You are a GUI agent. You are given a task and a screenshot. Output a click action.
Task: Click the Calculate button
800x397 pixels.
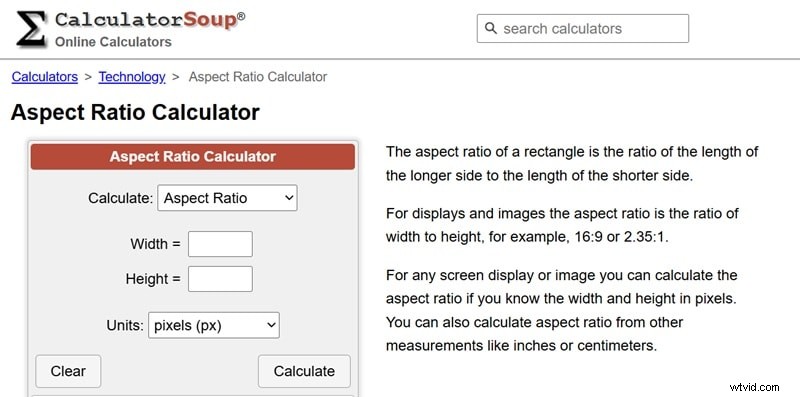click(304, 371)
